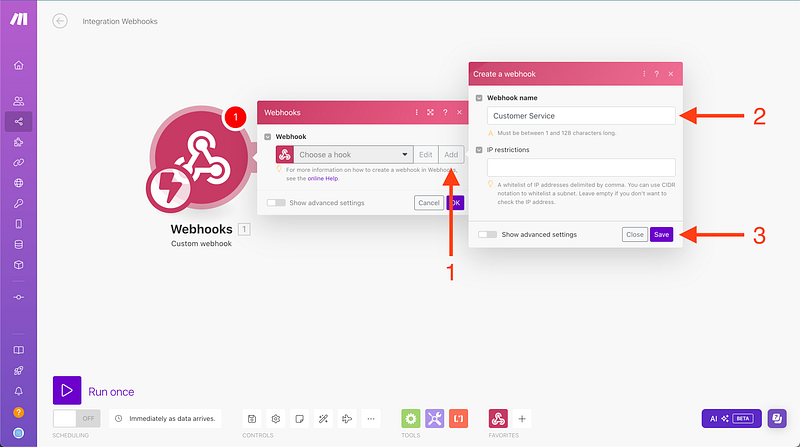Viewport: 800px width, 447px height.
Task: Collapse the IP restrictions section
Action: (x=480, y=150)
